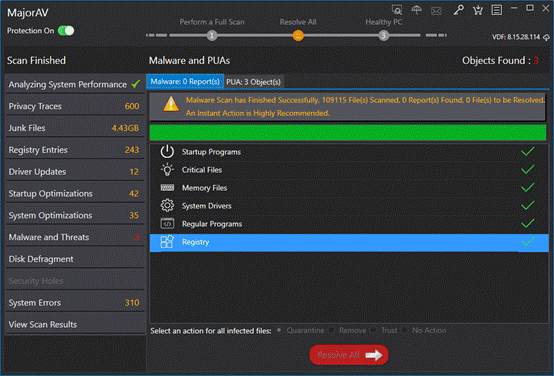Click the checkmark on Regular Programs row

click(528, 223)
